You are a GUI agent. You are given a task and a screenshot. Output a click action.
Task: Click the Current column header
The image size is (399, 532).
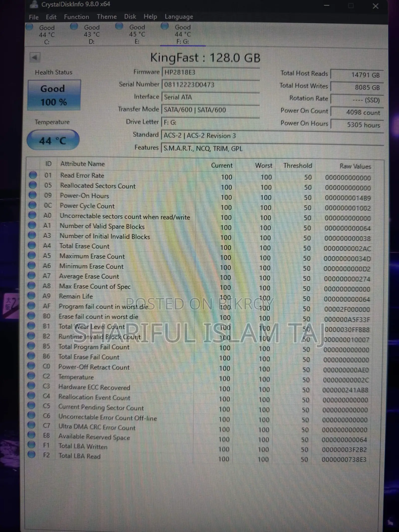click(x=222, y=165)
